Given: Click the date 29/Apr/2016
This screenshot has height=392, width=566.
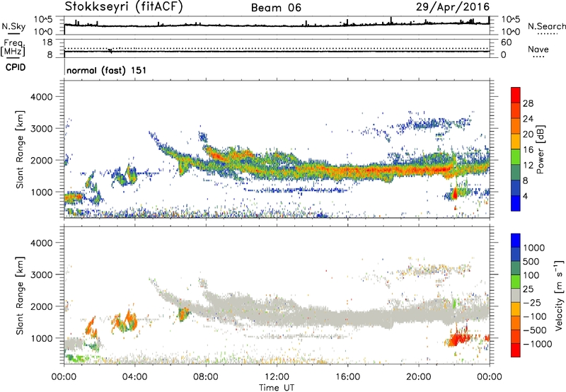Looking at the screenshot, I should coord(453,6).
